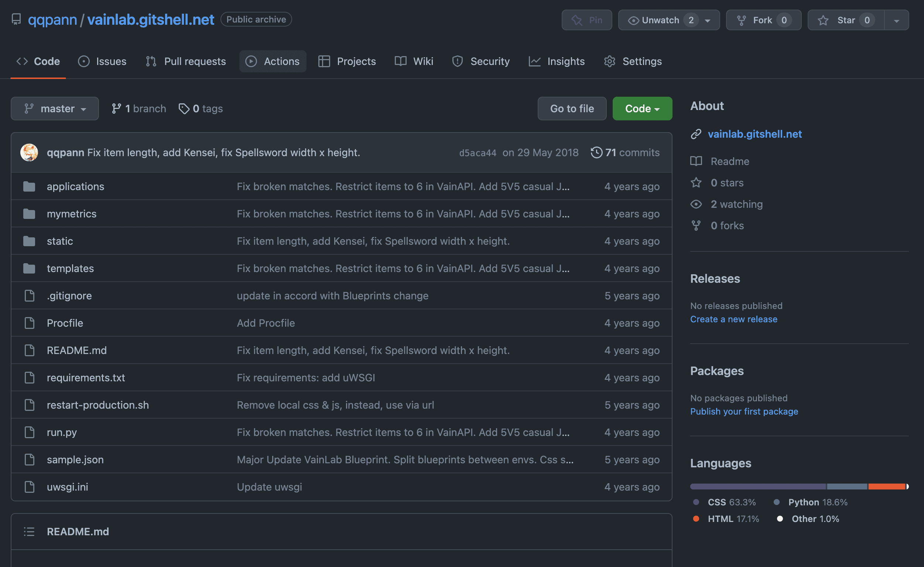Open the Security tab
Viewport: 924px width, 567px height.
coord(481,61)
